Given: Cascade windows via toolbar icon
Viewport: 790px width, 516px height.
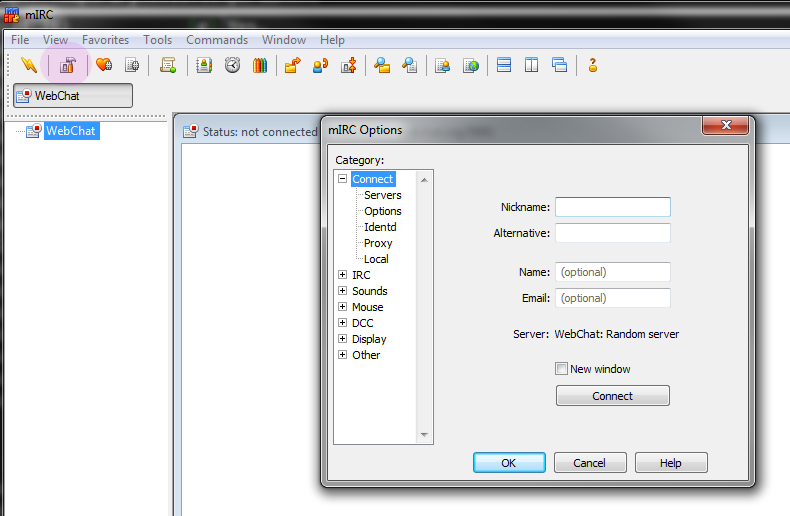Looking at the screenshot, I should coord(559,65).
